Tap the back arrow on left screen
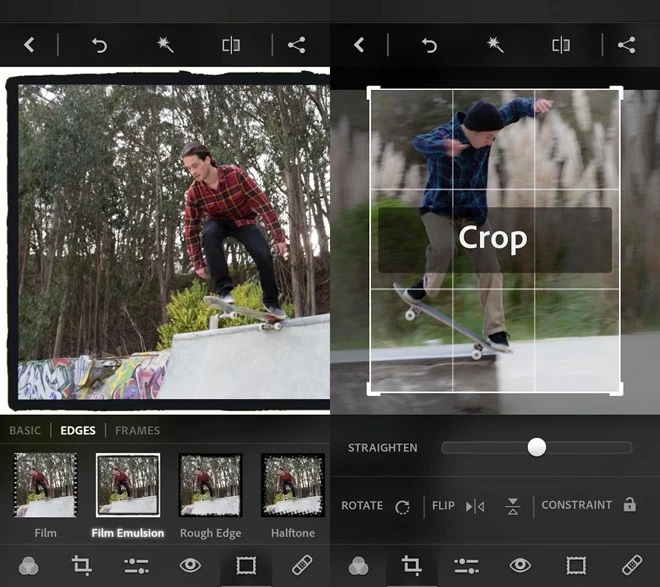Image resolution: width=660 pixels, height=587 pixels. tap(29, 45)
